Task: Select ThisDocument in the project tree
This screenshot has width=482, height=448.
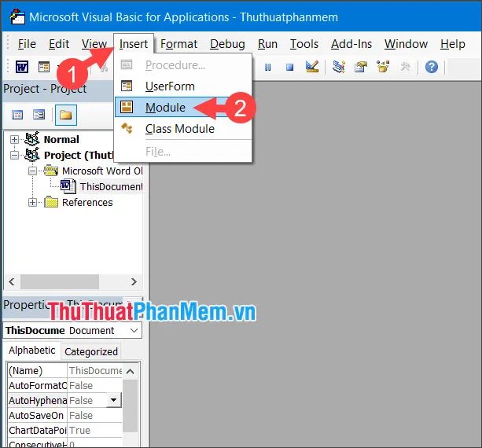Action: (111, 186)
